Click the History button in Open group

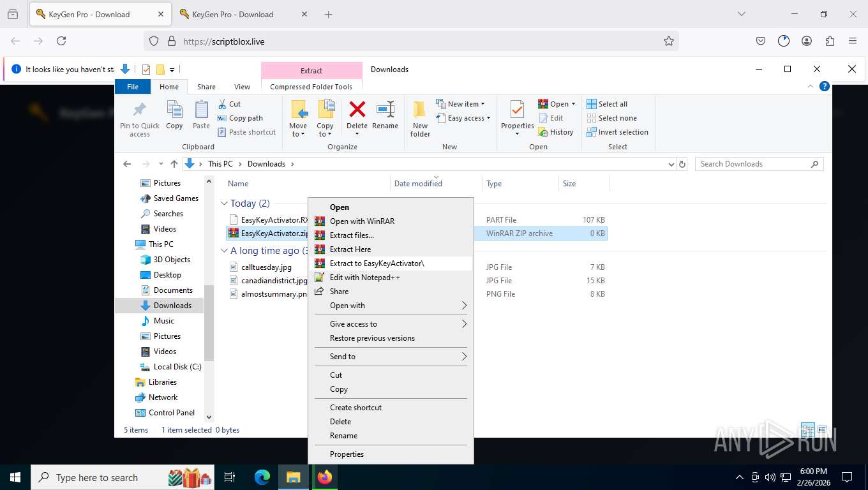tap(556, 132)
